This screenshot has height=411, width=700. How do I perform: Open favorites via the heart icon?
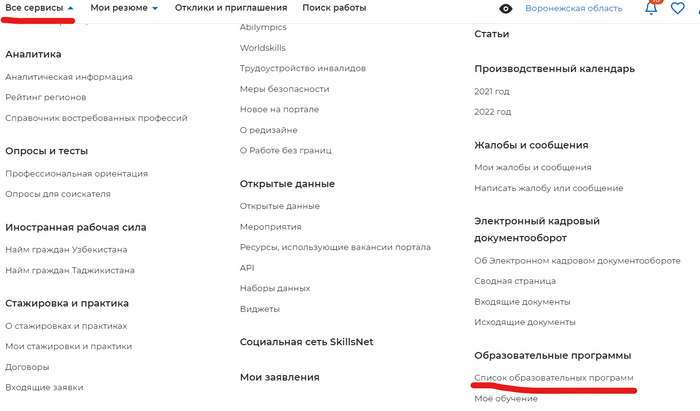(x=677, y=8)
